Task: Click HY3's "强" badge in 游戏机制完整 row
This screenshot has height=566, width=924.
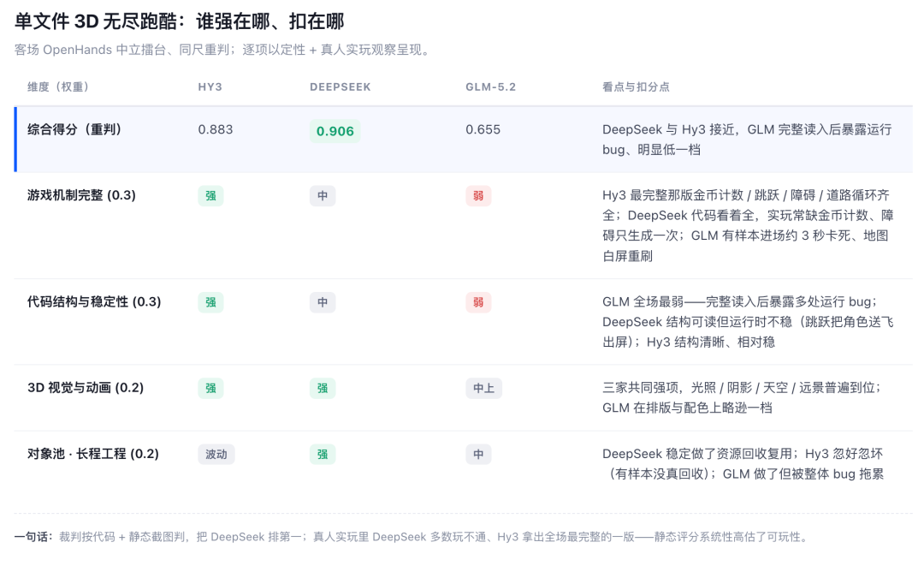Action: click(210, 196)
